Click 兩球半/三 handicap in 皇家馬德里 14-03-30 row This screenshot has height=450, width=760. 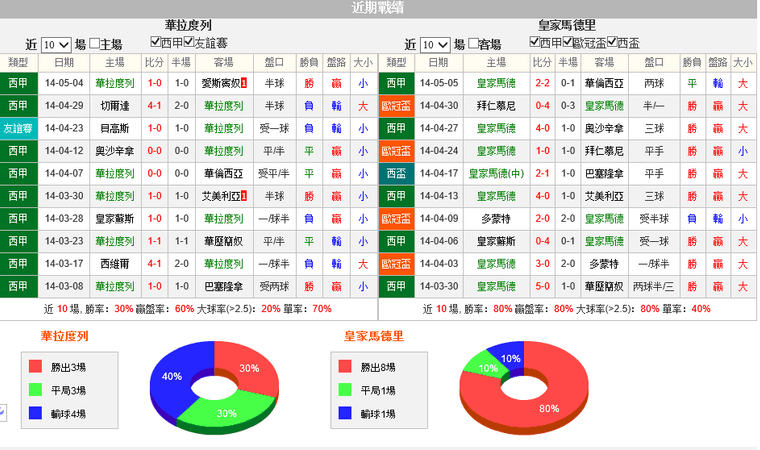pyautogui.click(x=654, y=286)
